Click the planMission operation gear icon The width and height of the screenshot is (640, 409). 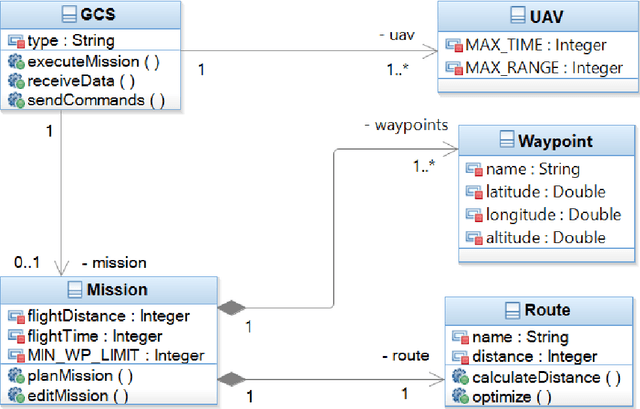point(14,377)
